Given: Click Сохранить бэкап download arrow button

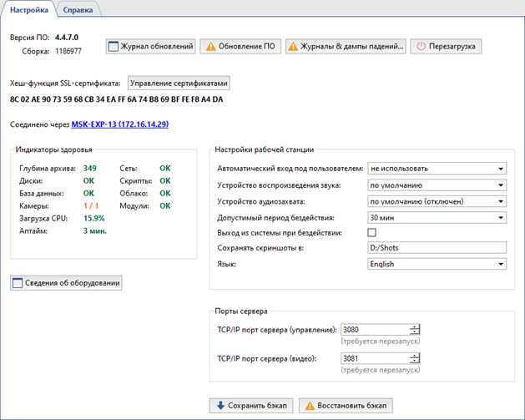Looking at the screenshot, I should pyautogui.click(x=251, y=406).
